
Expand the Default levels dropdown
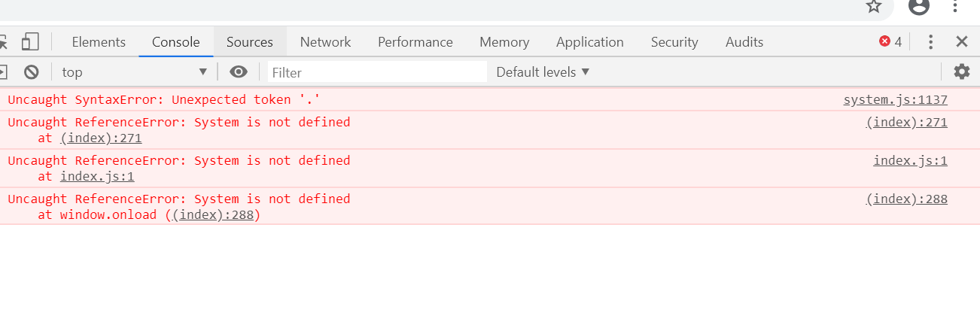(x=543, y=72)
